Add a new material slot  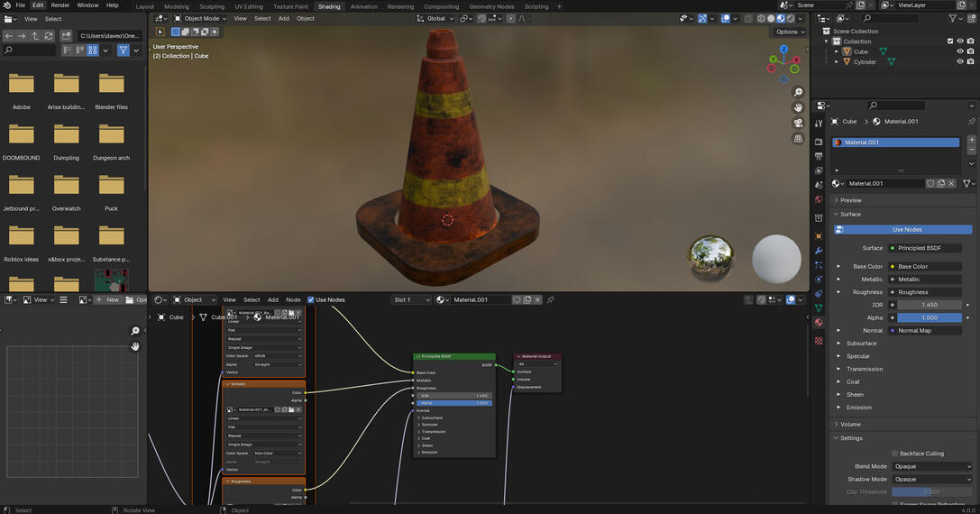click(971, 140)
